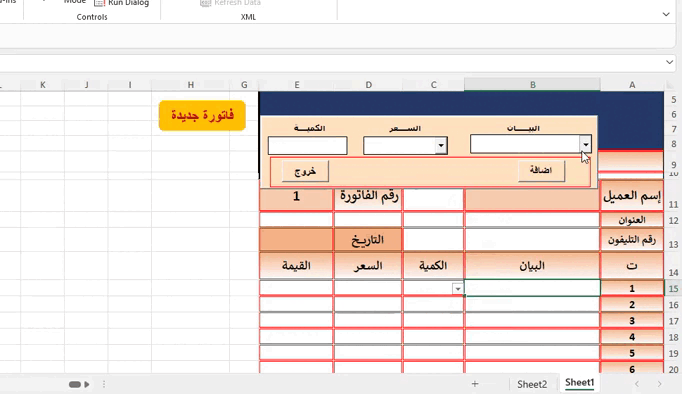Select column E header
The height and width of the screenshot is (394, 682).
coord(297,85)
